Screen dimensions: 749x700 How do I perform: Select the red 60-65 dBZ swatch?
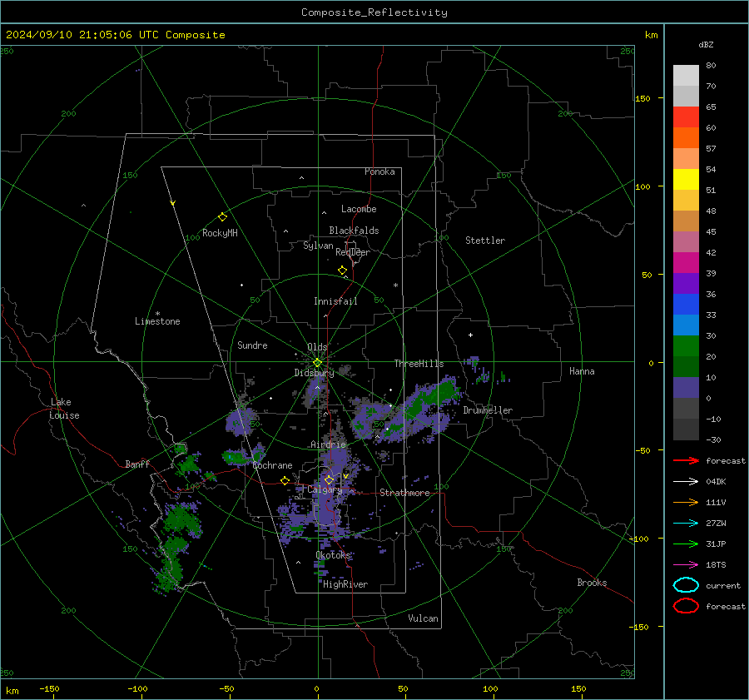click(686, 117)
